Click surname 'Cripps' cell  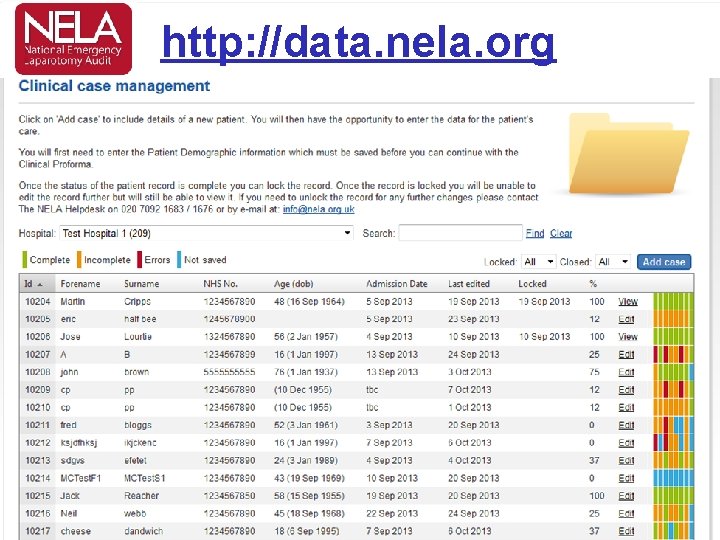(137, 302)
